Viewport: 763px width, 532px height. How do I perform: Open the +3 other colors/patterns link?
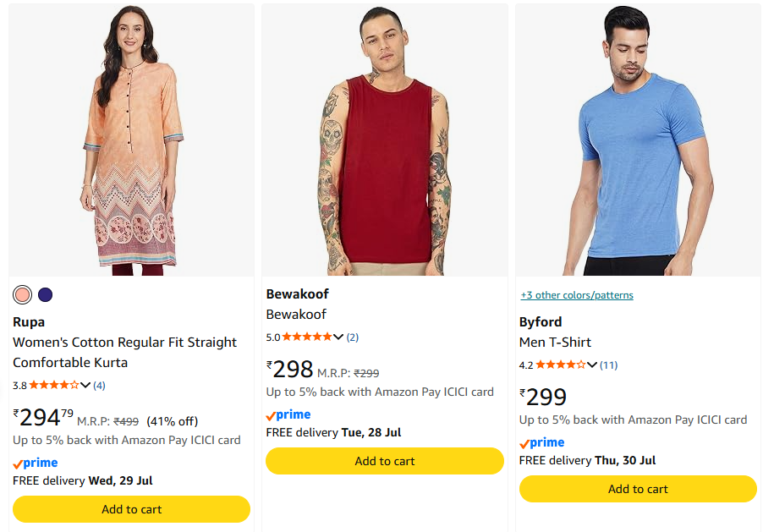(577, 295)
